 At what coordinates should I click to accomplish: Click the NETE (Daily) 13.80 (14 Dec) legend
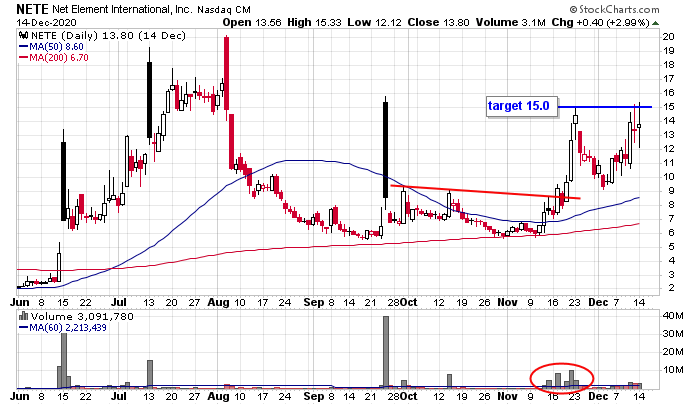pos(108,36)
